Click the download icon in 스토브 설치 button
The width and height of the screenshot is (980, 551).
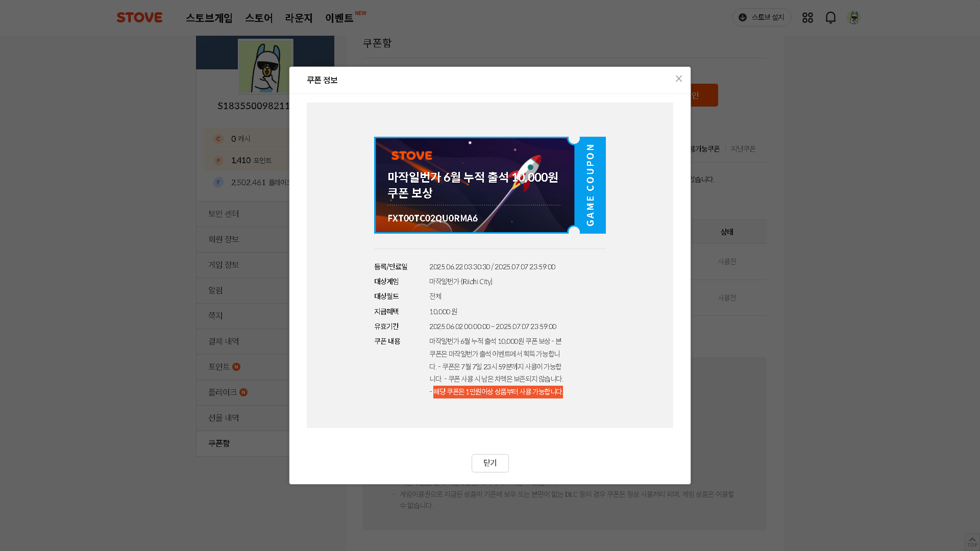(x=743, y=17)
